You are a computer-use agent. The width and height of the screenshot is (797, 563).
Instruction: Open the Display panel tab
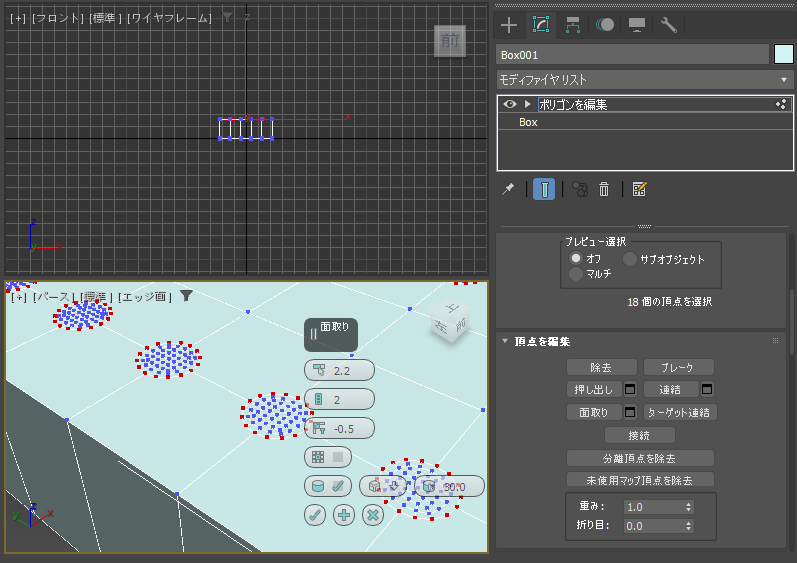pyautogui.click(x=636, y=25)
